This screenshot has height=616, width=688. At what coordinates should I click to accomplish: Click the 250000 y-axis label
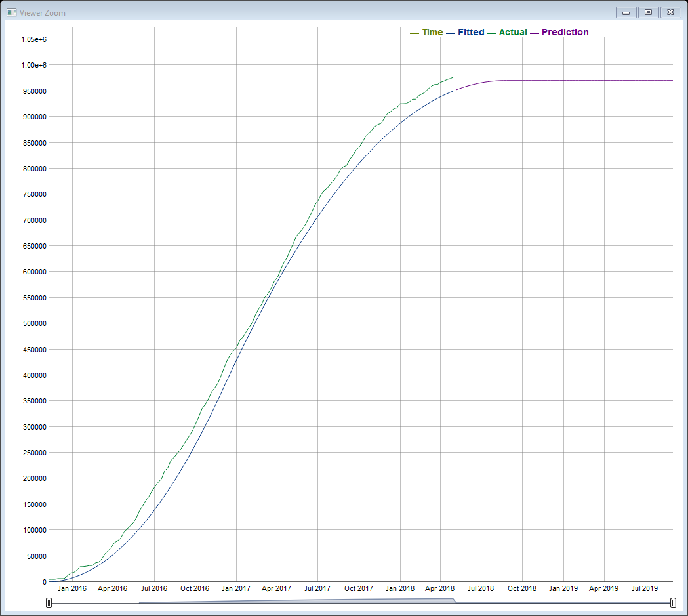[35, 453]
